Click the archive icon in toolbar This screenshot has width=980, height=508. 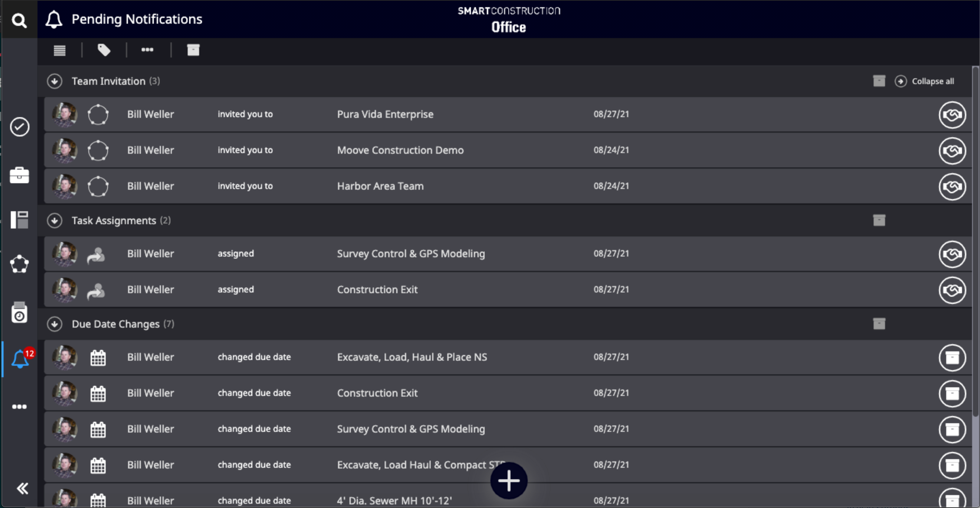tap(193, 50)
